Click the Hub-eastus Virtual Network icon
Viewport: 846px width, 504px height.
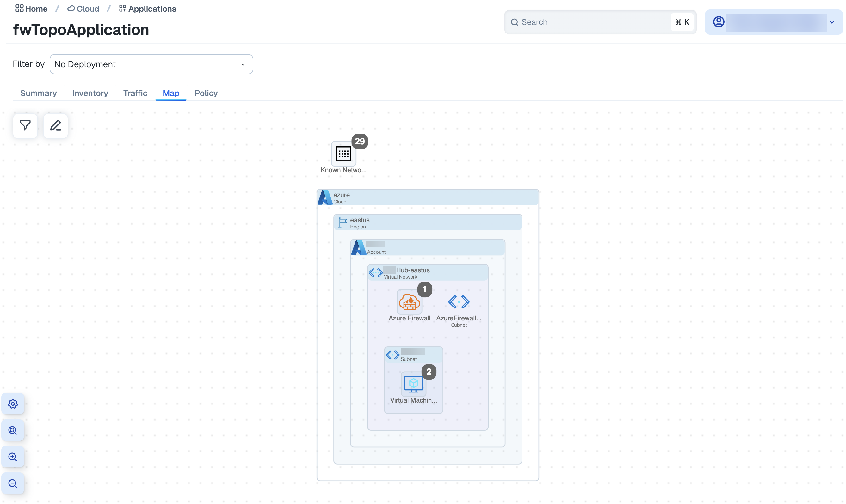[376, 273]
